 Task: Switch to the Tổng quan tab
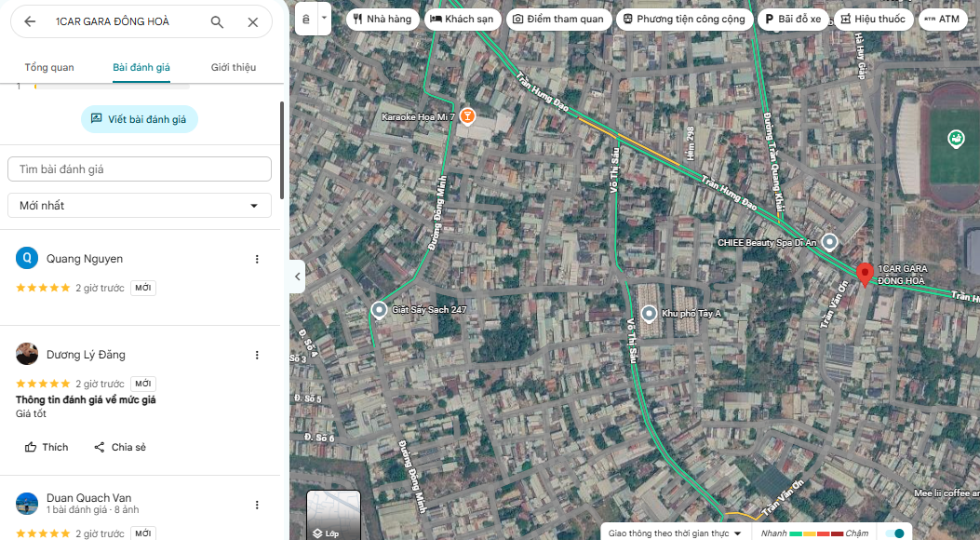coord(49,67)
